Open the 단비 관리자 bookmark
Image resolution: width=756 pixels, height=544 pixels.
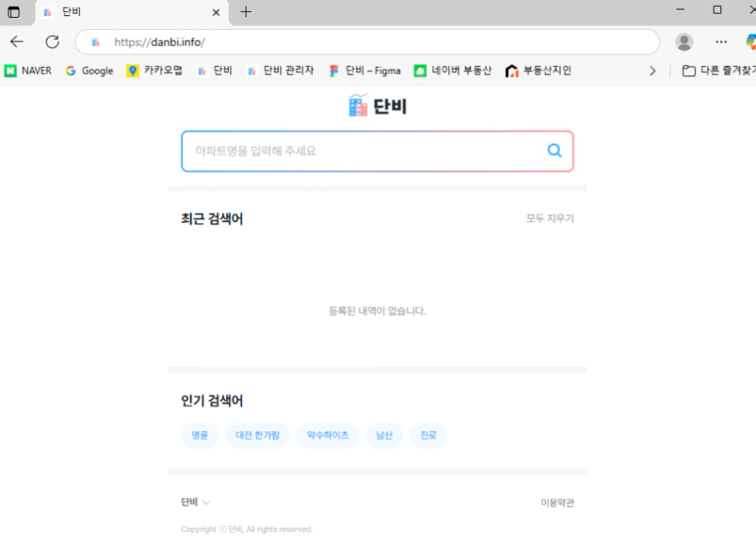280,71
